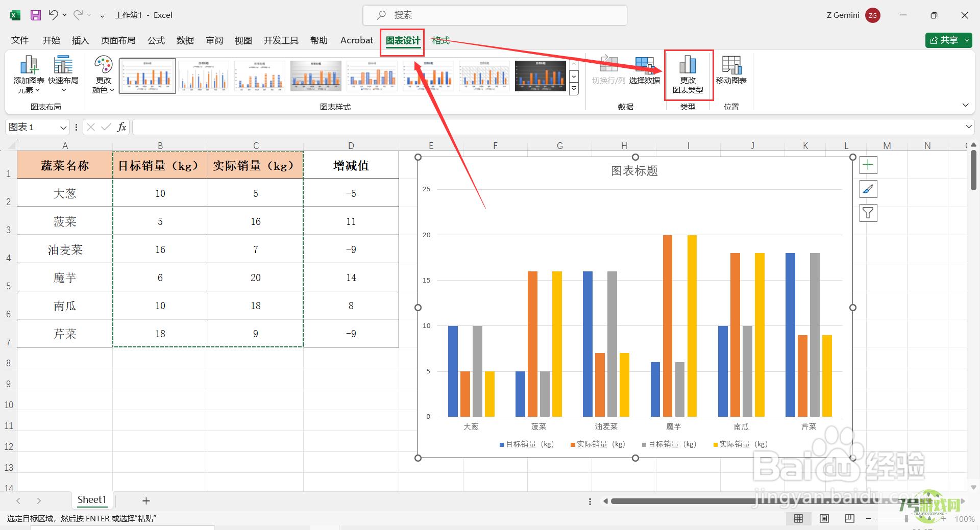980x530 pixels.
Task: Open the File tab
Action: (20, 40)
